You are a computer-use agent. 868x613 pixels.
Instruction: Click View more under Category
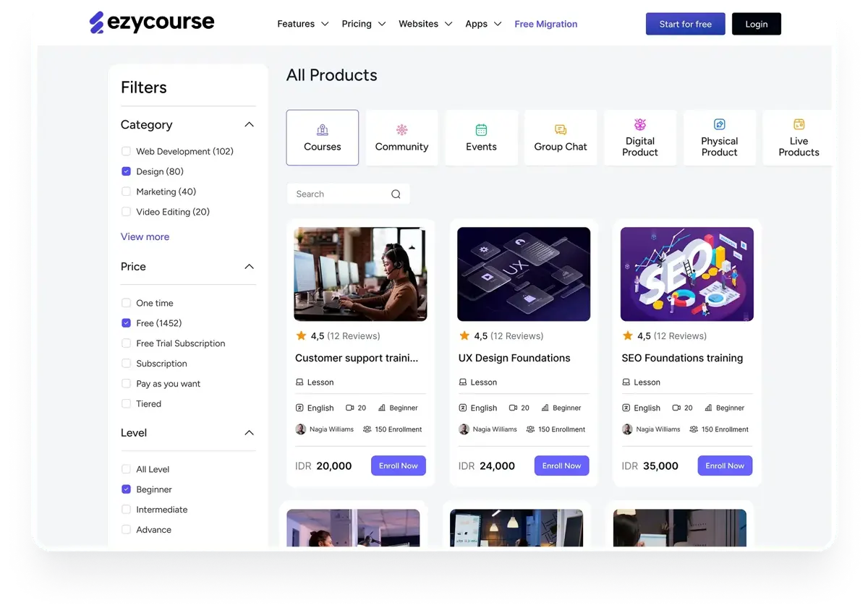(x=145, y=236)
